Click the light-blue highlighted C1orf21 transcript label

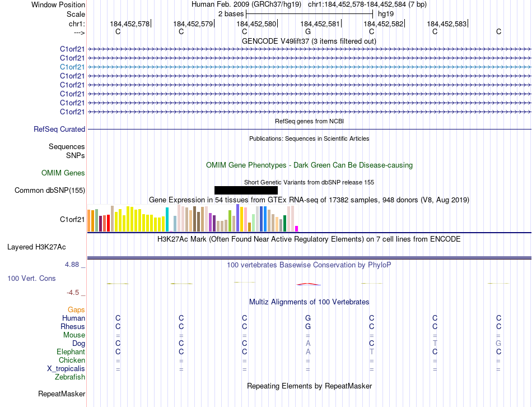72,67
